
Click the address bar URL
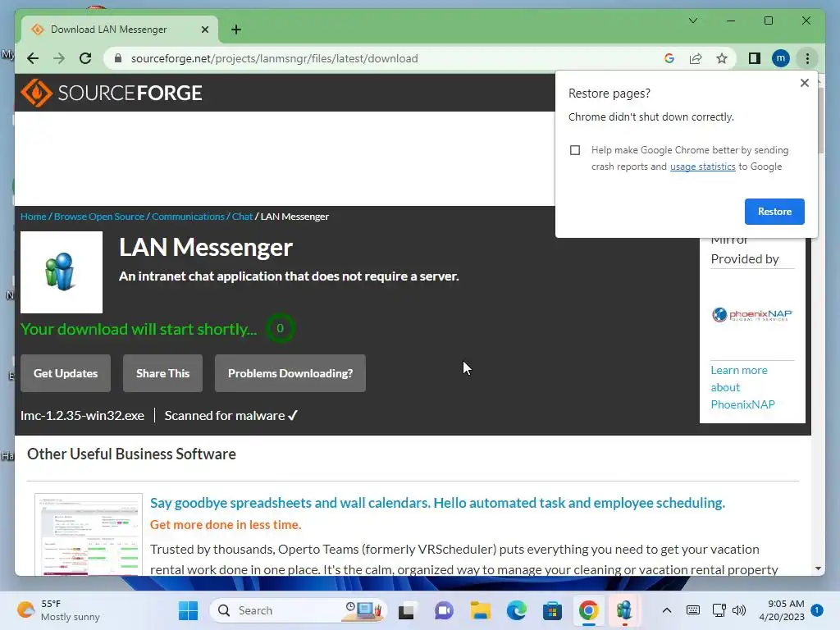(x=274, y=58)
